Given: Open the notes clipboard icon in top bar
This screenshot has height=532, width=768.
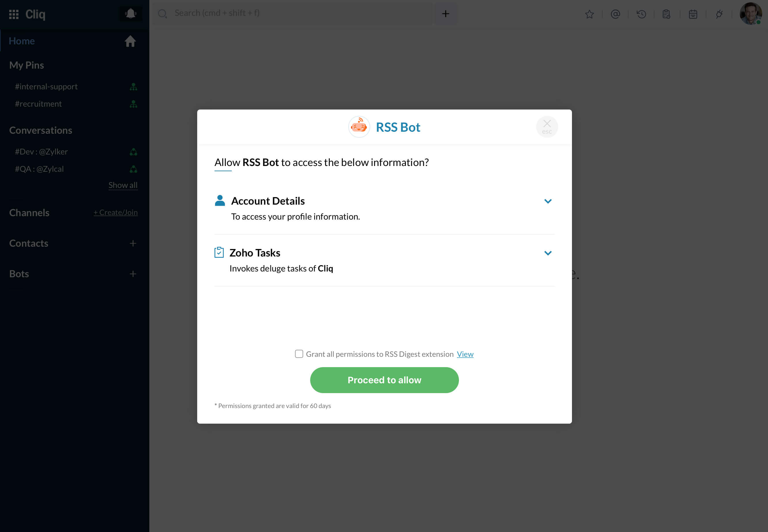Looking at the screenshot, I should 666,14.
